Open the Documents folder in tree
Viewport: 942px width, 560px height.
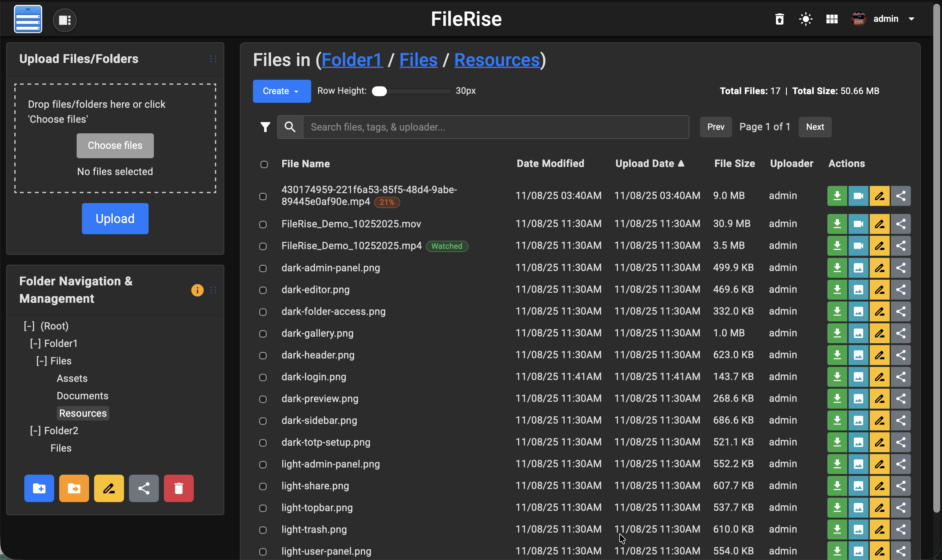[x=82, y=396]
